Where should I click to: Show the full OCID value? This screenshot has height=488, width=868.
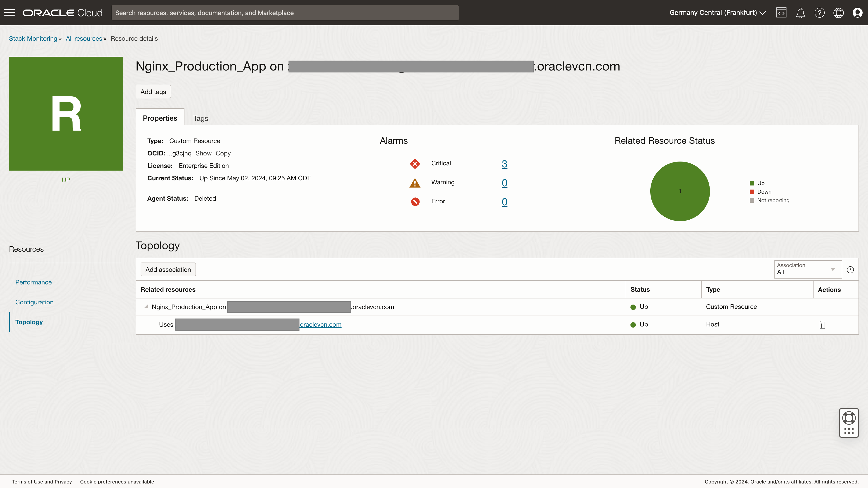tap(204, 153)
